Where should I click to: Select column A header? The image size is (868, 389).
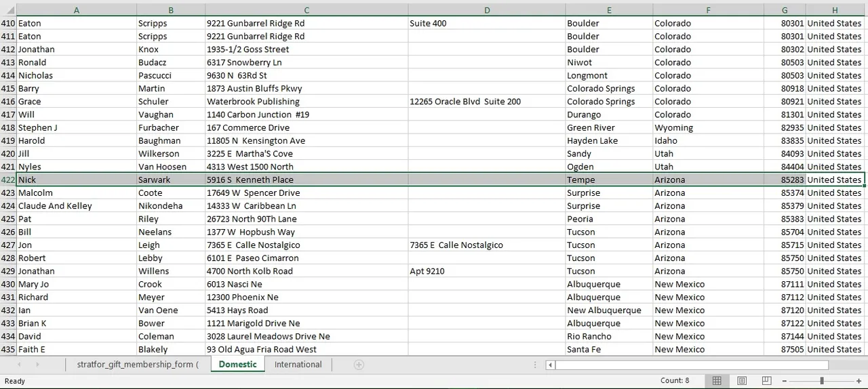pos(76,10)
